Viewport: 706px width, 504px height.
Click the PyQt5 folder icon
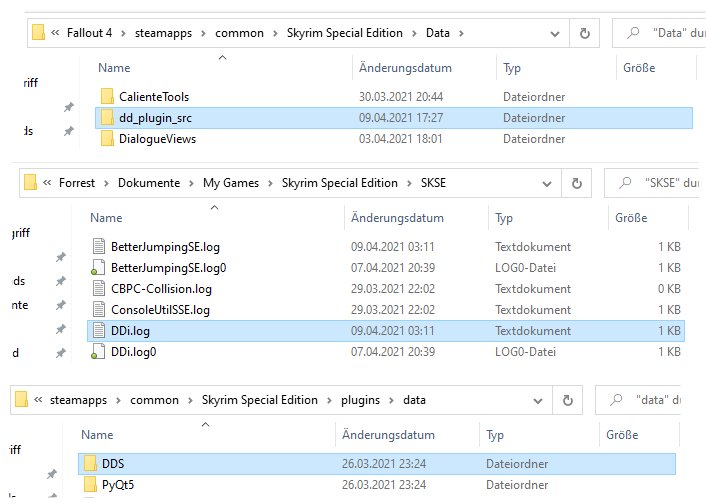tap(90, 485)
